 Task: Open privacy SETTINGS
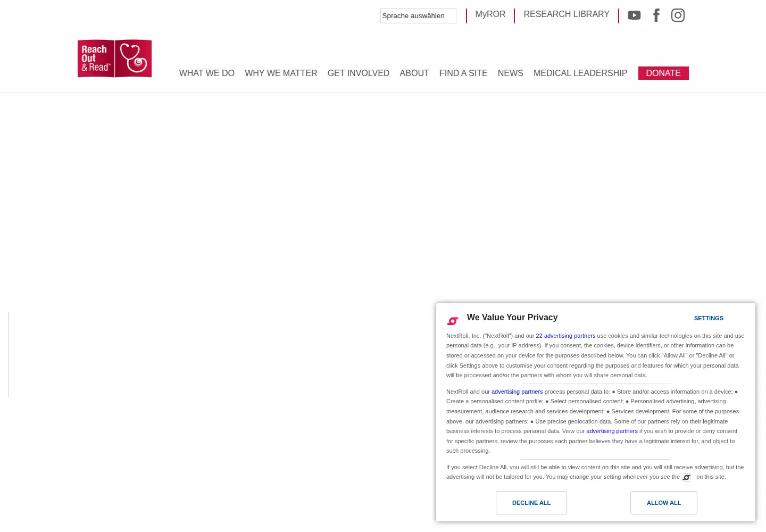coord(709,318)
